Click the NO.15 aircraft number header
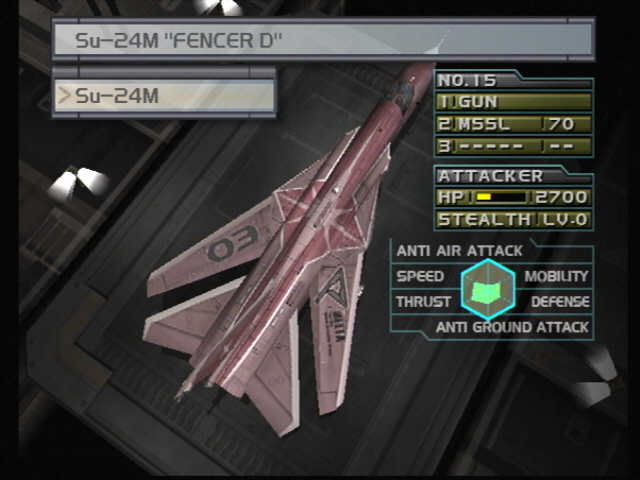Viewport: 640px width, 480px height. (x=467, y=80)
